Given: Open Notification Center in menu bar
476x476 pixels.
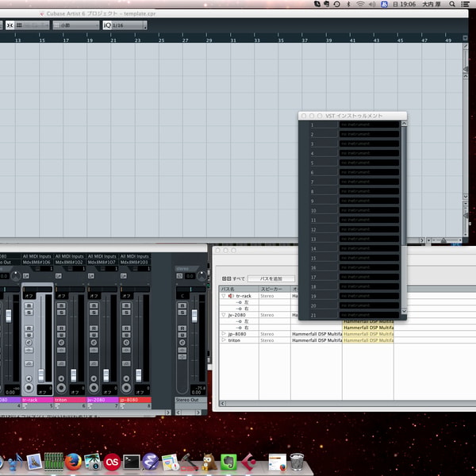Looking at the screenshot, I should click(x=465, y=4).
